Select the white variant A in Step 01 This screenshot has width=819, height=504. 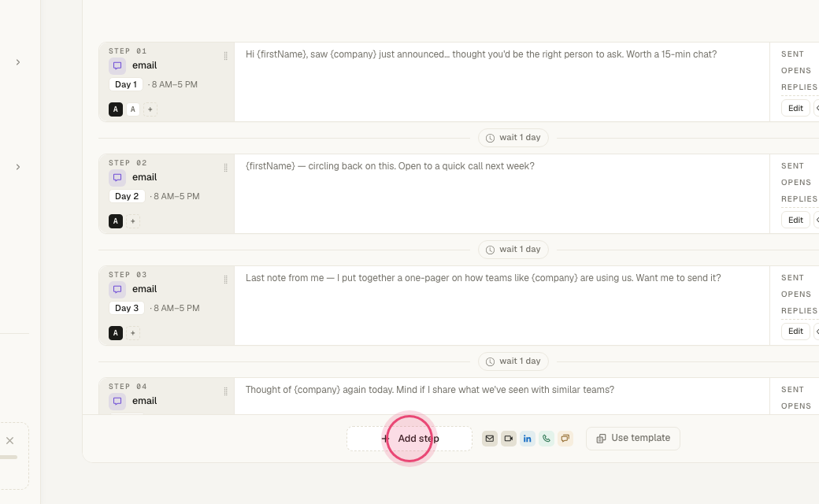click(x=132, y=109)
